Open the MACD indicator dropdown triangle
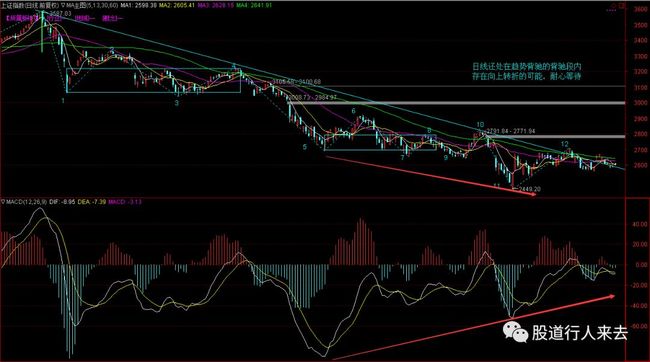 click(3, 202)
